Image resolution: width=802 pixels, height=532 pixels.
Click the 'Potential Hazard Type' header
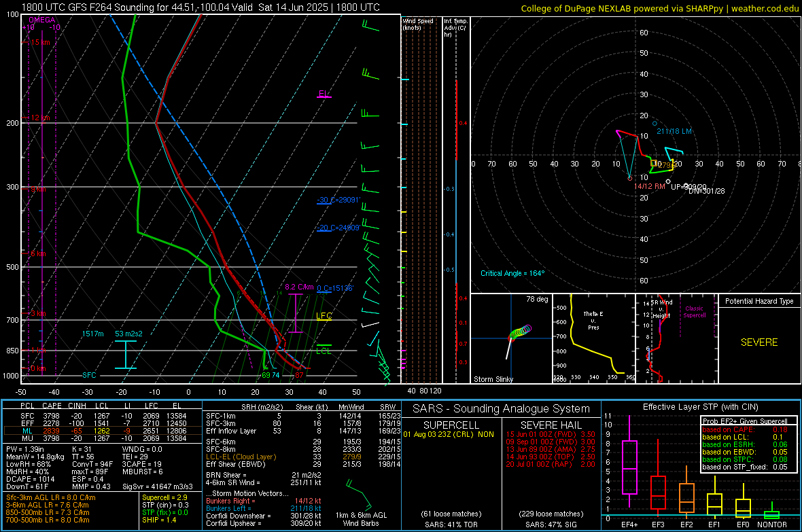click(759, 301)
